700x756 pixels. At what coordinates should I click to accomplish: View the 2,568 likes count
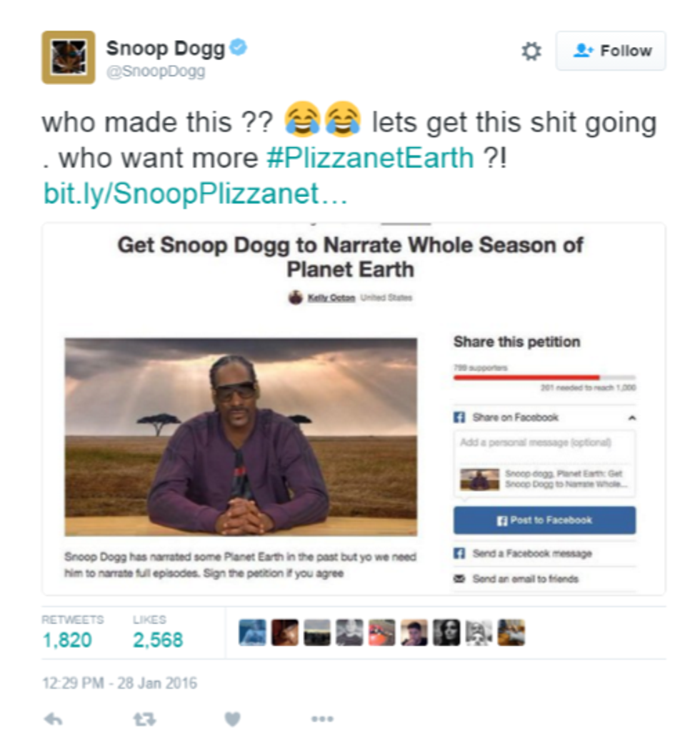(158, 640)
